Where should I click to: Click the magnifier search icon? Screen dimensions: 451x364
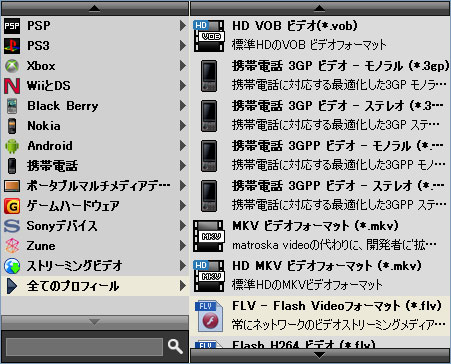tap(175, 347)
